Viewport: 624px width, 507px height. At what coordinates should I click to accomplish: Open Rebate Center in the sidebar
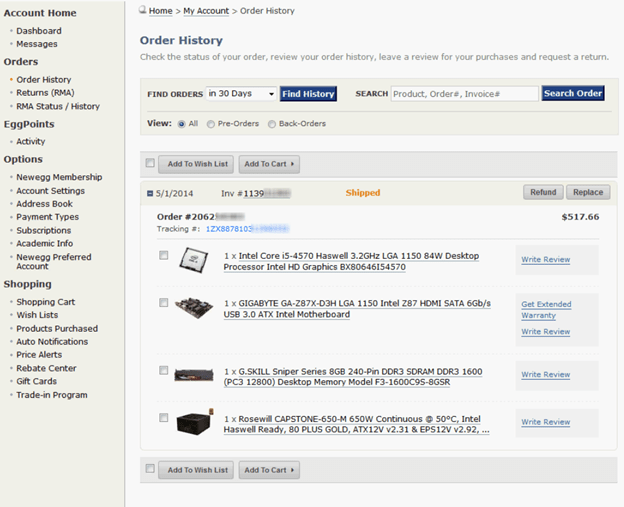47,369
